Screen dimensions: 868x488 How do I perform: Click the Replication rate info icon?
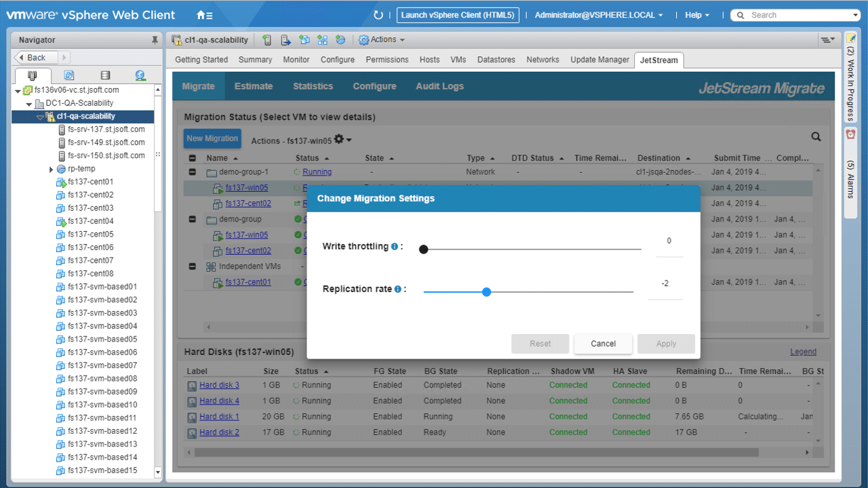[398, 289]
